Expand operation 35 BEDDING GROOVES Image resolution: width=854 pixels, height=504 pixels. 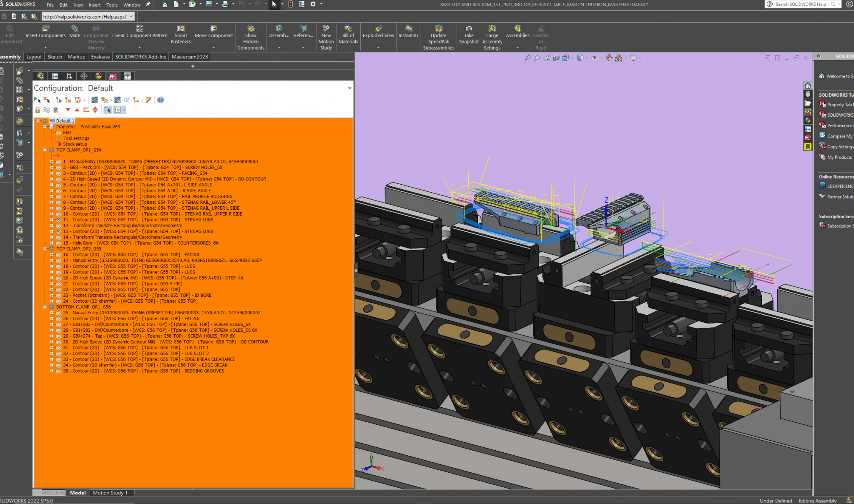[x=52, y=371]
